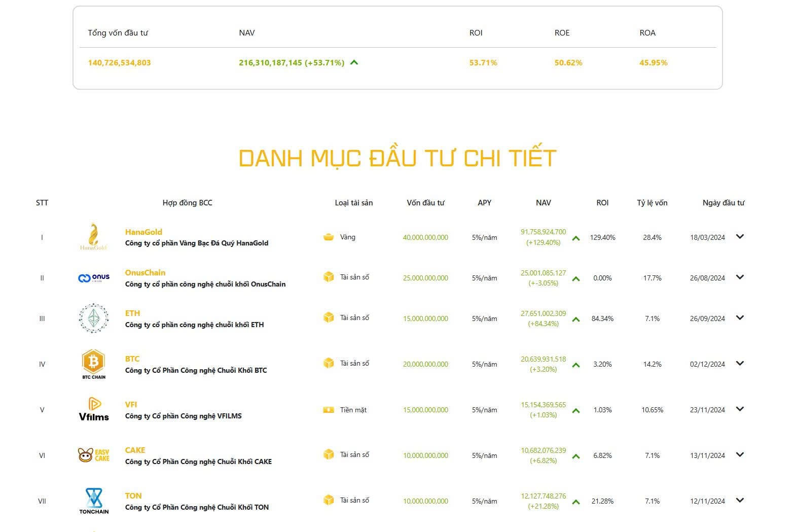The width and height of the screenshot is (795, 532).
Task: Click the Easy Cake logo
Action: click(94, 455)
